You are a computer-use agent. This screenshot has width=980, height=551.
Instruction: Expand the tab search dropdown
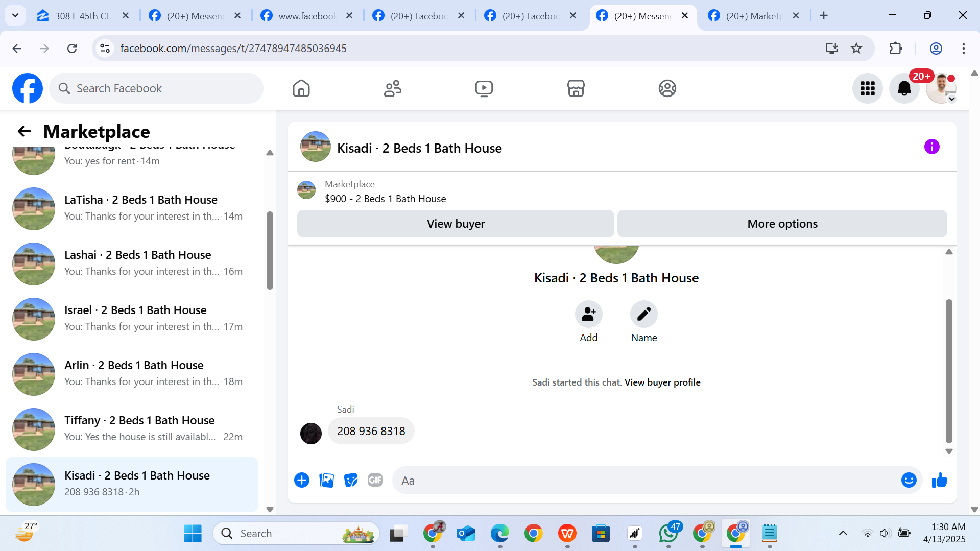click(15, 16)
